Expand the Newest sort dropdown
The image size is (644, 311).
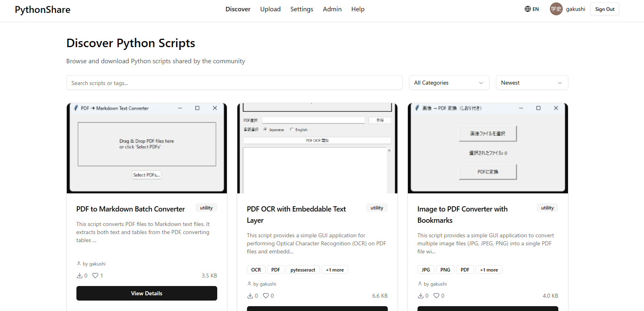pos(532,83)
